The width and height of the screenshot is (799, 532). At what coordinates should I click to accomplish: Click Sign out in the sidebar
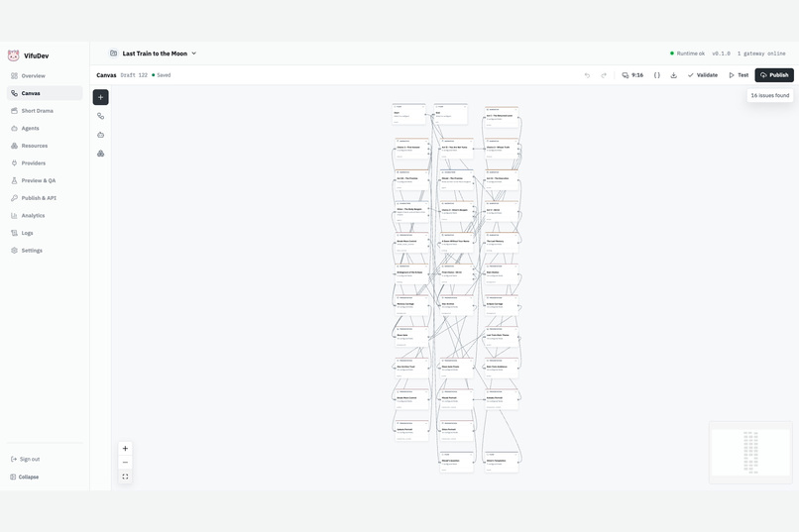click(x=26, y=460)
